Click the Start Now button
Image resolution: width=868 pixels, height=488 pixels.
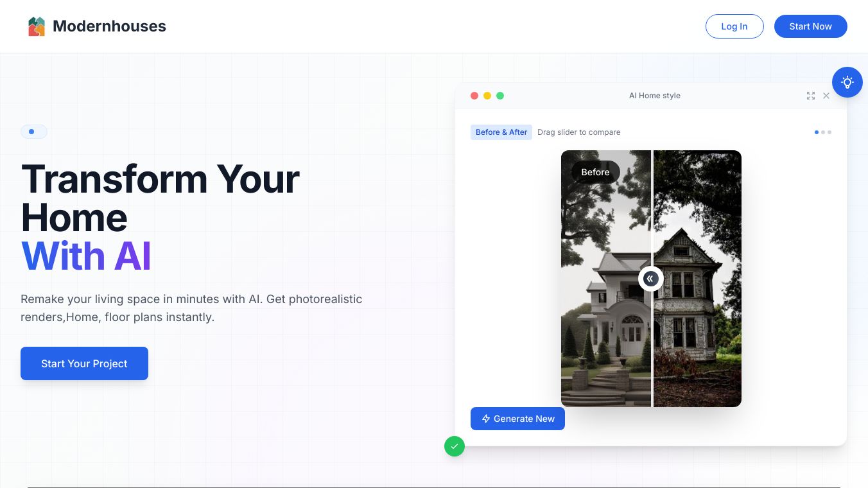point(811,26)
